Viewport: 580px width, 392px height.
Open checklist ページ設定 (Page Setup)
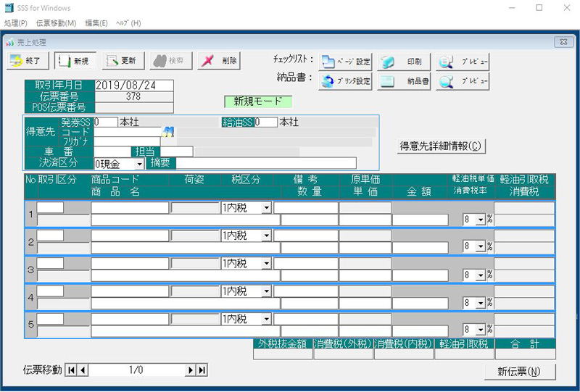coord(346,62)
